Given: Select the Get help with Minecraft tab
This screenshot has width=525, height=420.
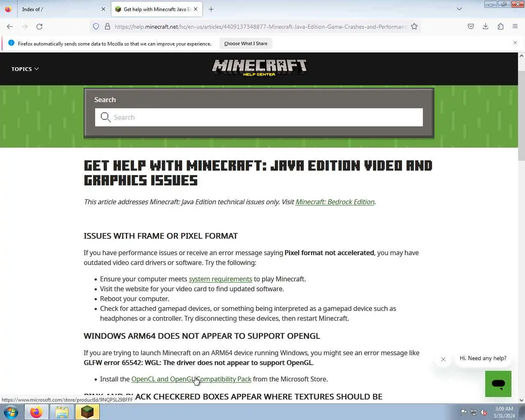Looking at the screenshot, I should click(x=157, y=9).
